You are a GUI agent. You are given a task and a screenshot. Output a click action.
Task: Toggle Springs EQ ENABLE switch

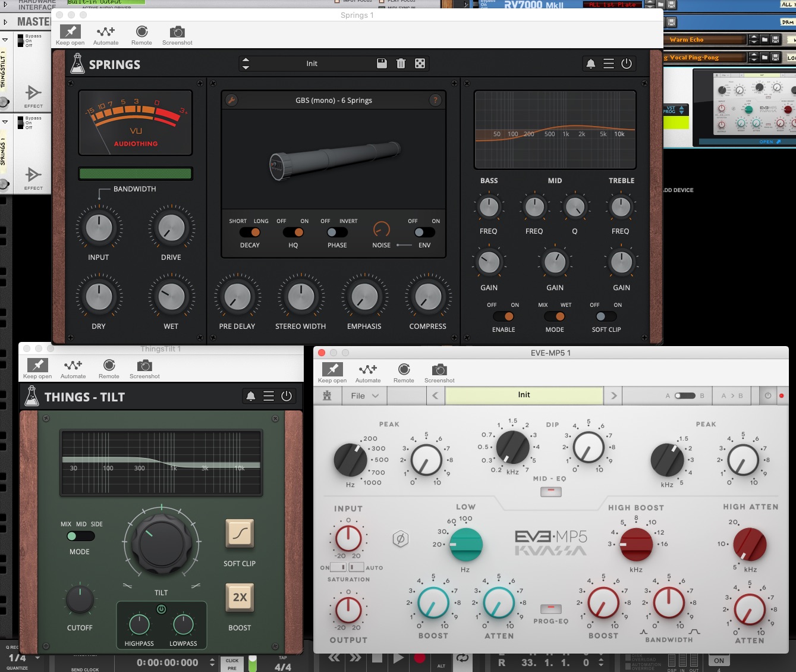click(504, 316)
